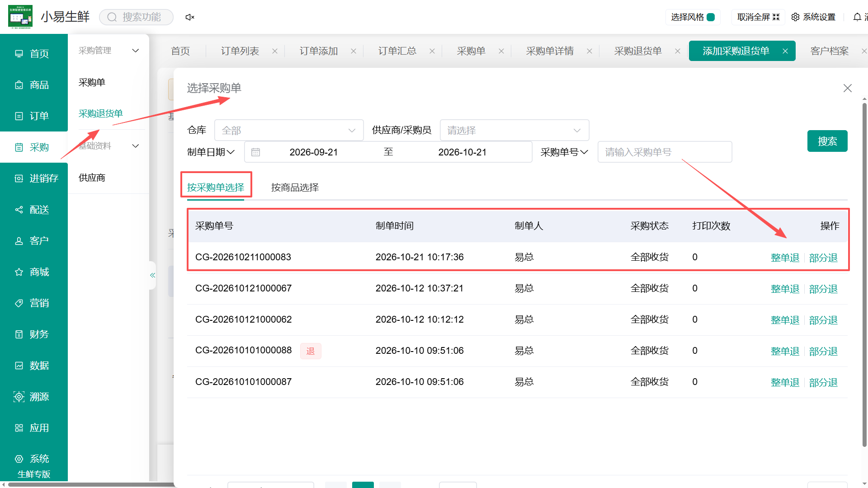Image resolution: width=868 pixels, height=488 pixels.
Task: Switch to the 订单添加 tab
Action: point(319,51)
